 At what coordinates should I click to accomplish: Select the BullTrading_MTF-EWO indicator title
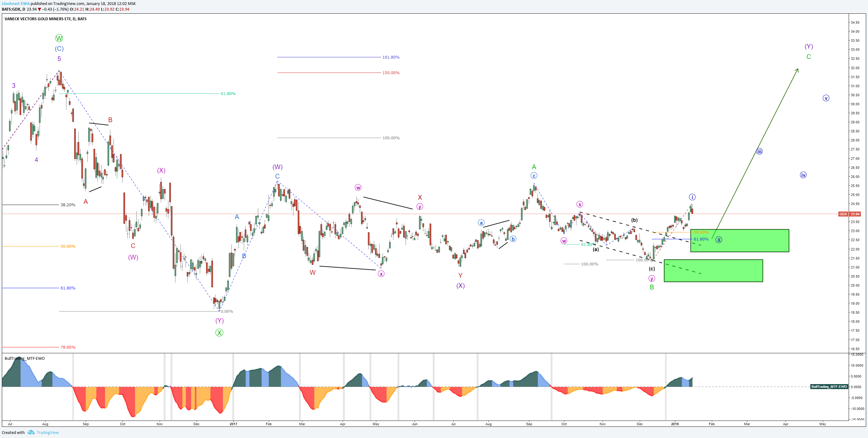point(25,358)
